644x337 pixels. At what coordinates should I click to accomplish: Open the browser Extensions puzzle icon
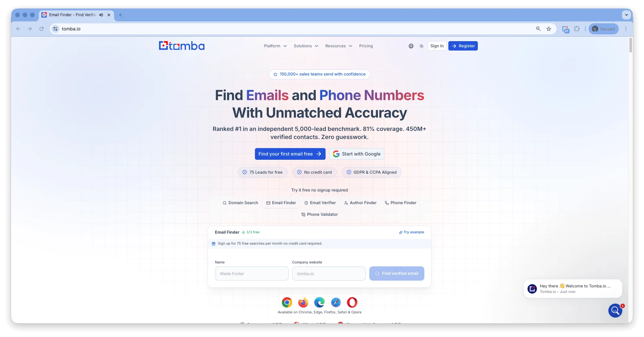click(577, 29)
